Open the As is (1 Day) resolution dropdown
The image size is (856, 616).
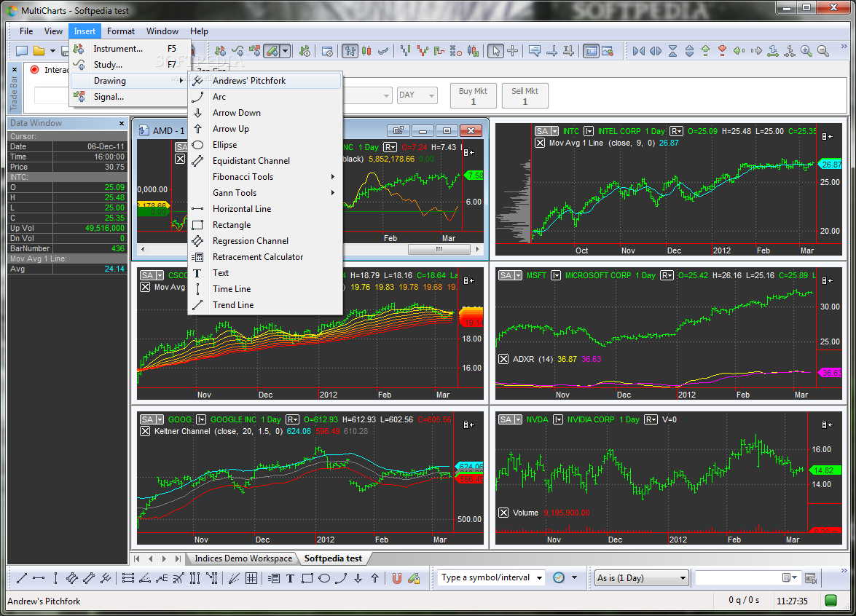coord(642,578)
